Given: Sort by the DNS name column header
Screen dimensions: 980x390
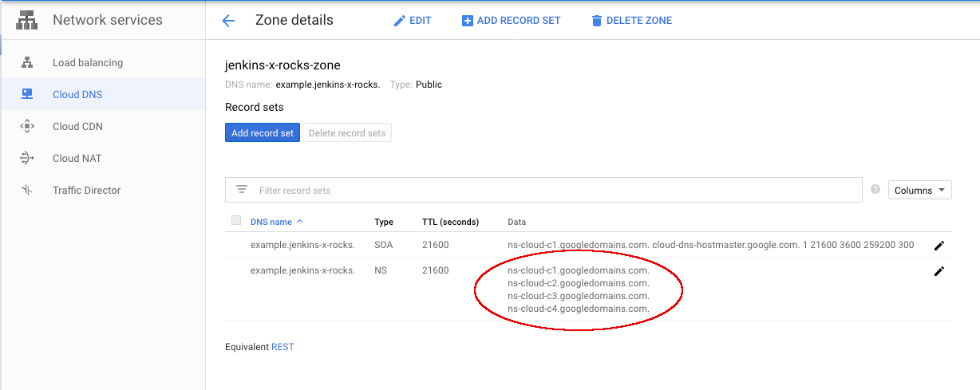Looking at the screenshot, I should pos(271,222).
